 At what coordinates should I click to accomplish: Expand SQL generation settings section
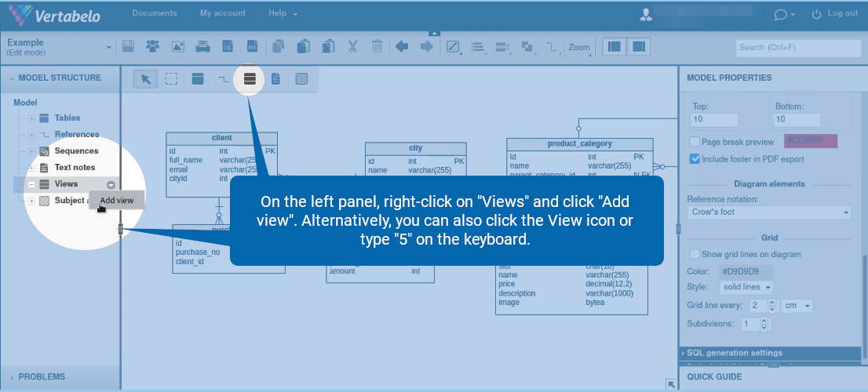tap(770, 353)
